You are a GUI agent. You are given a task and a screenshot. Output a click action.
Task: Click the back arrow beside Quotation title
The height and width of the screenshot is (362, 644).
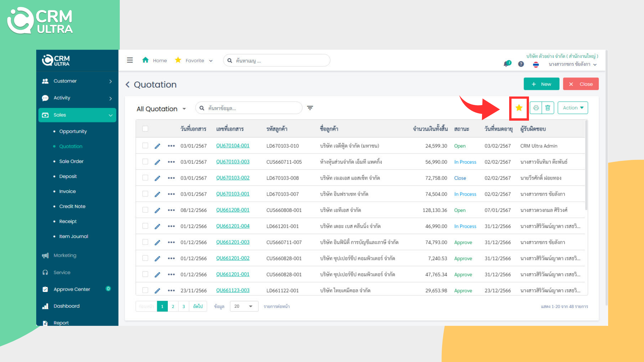[x=127, y=84]
